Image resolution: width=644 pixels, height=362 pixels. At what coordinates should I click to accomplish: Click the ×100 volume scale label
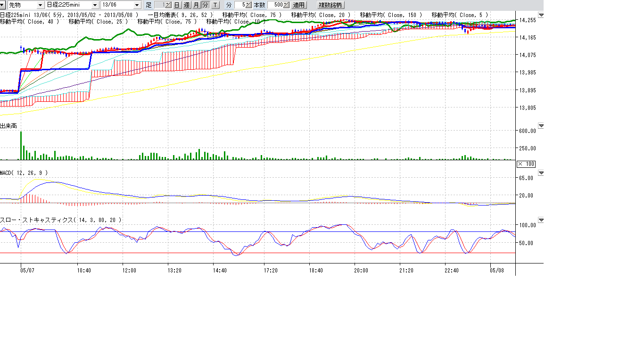point(526,164)
